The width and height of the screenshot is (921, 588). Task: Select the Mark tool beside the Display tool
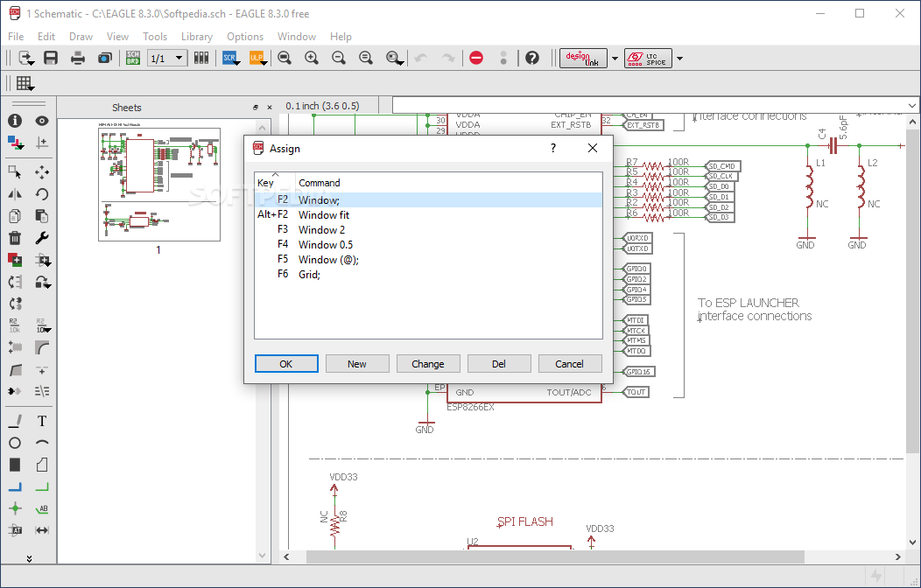[x=42, y=143]
